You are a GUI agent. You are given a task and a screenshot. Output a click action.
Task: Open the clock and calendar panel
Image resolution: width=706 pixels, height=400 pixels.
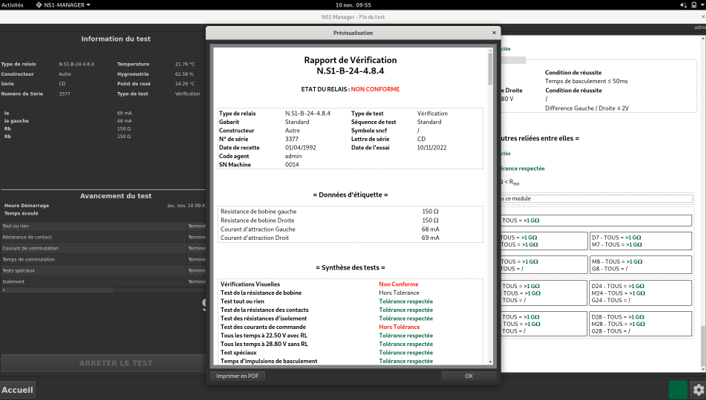pos(352,5)
